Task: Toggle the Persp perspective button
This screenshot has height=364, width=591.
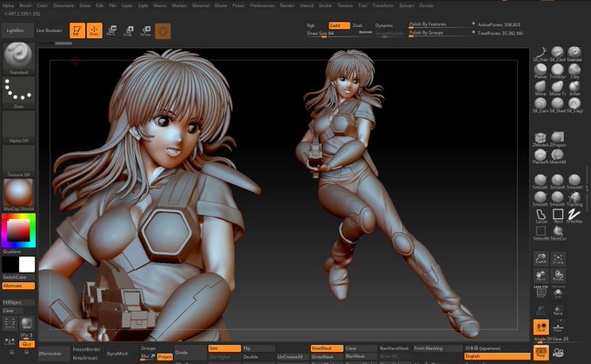Action: pyautogui.click(x=541, y=353)
